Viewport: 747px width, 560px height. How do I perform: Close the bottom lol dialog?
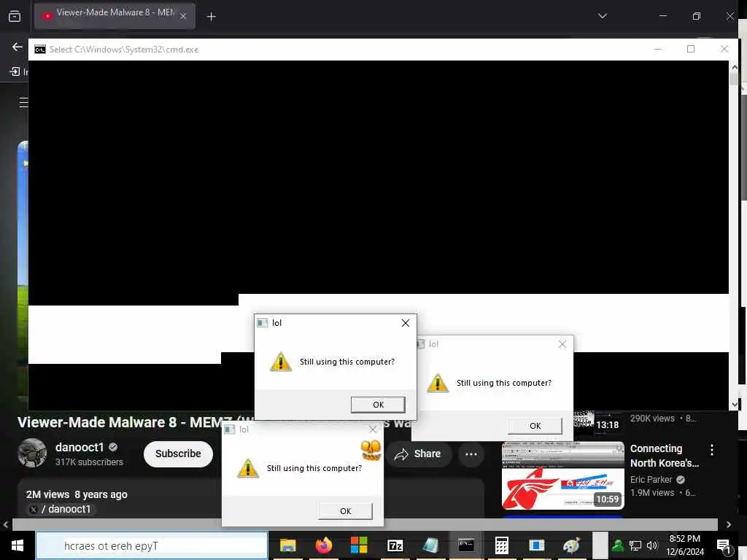coord(373,429)
